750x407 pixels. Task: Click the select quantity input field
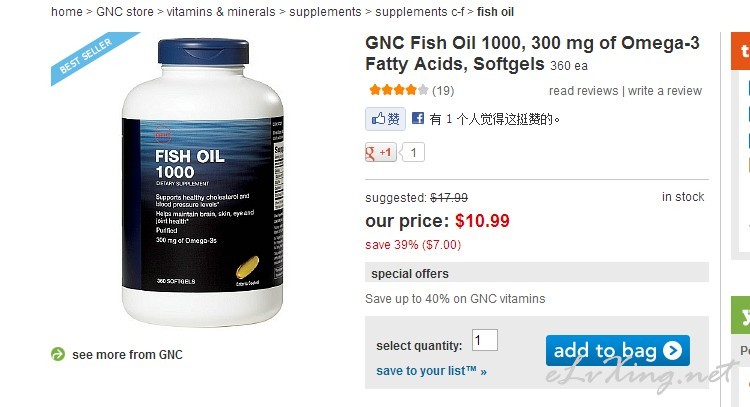coord(485,341)
